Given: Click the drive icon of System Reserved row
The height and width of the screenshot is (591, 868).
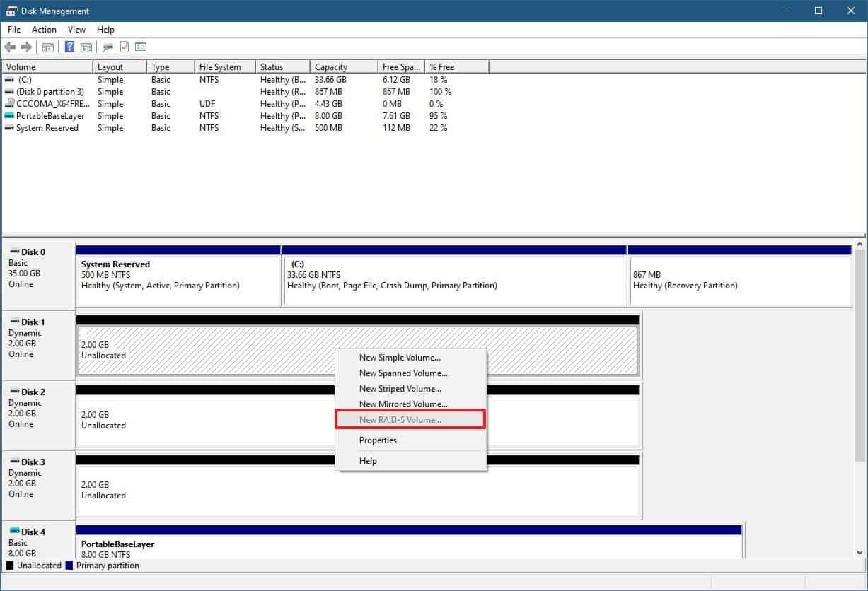Looking at the screenshot, I should pyautogui.click(x=9, y=128).
